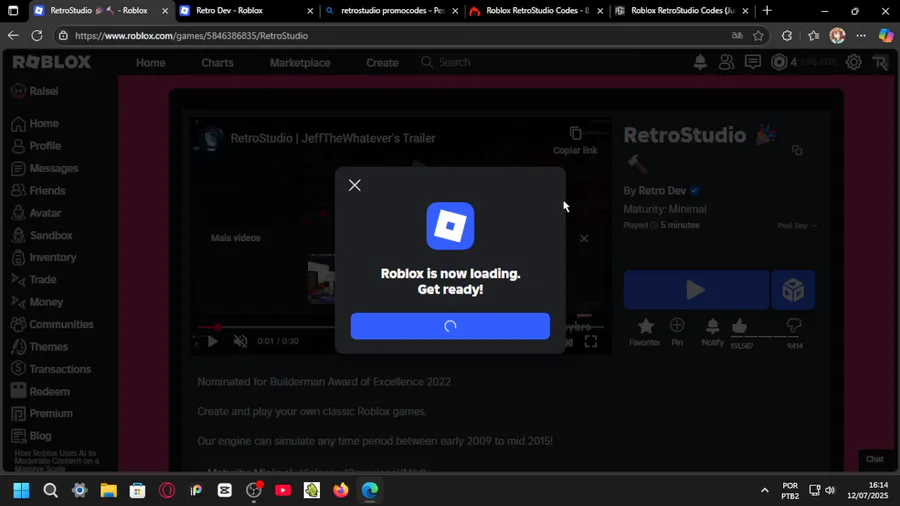Open Windows Start menu
The width and height of the screenshot is (900, 506).
coord(21,491)
